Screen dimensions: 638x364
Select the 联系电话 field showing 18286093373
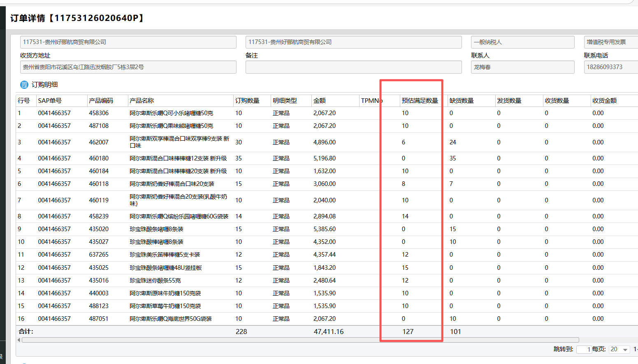[x=610, y=67]
